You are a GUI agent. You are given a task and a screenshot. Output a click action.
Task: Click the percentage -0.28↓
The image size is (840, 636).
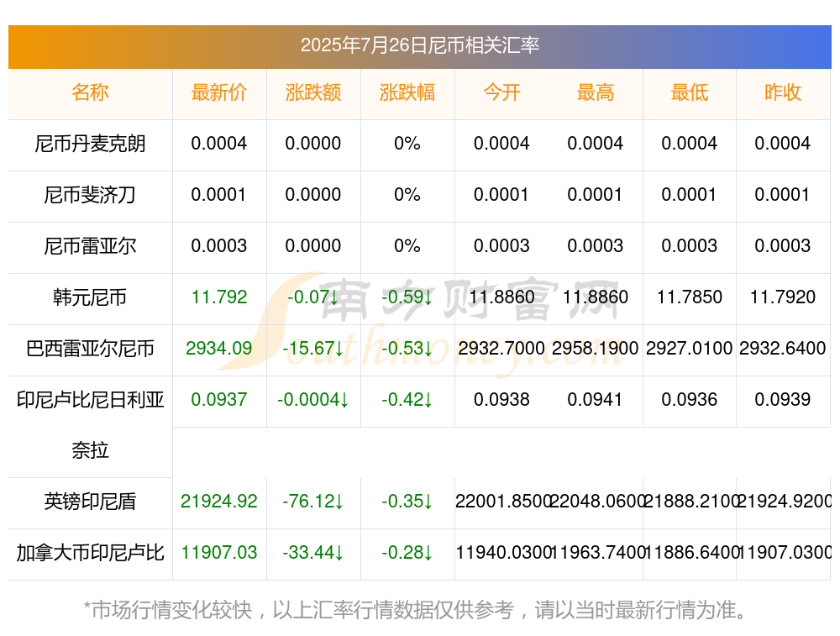(407, 553)
